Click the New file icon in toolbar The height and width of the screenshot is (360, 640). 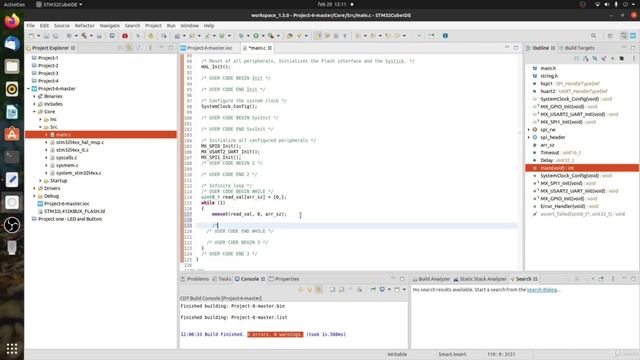tap(31, 36)
